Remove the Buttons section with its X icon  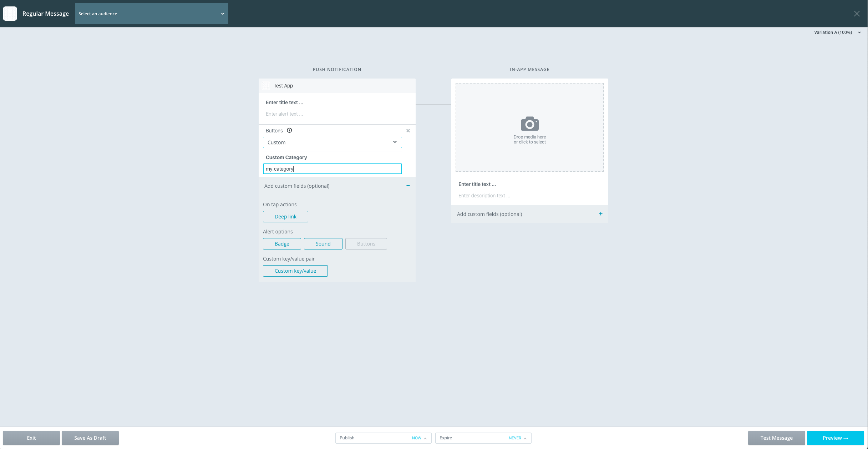408,130
